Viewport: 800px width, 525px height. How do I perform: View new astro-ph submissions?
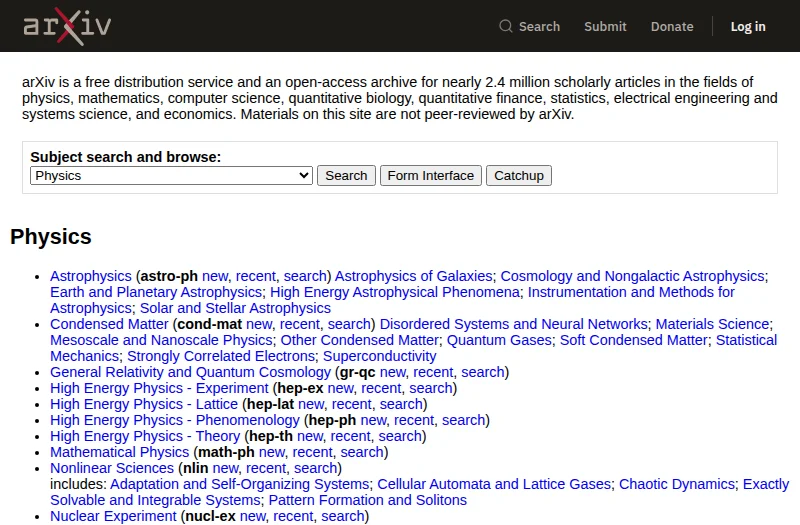(x=215, y=276)
